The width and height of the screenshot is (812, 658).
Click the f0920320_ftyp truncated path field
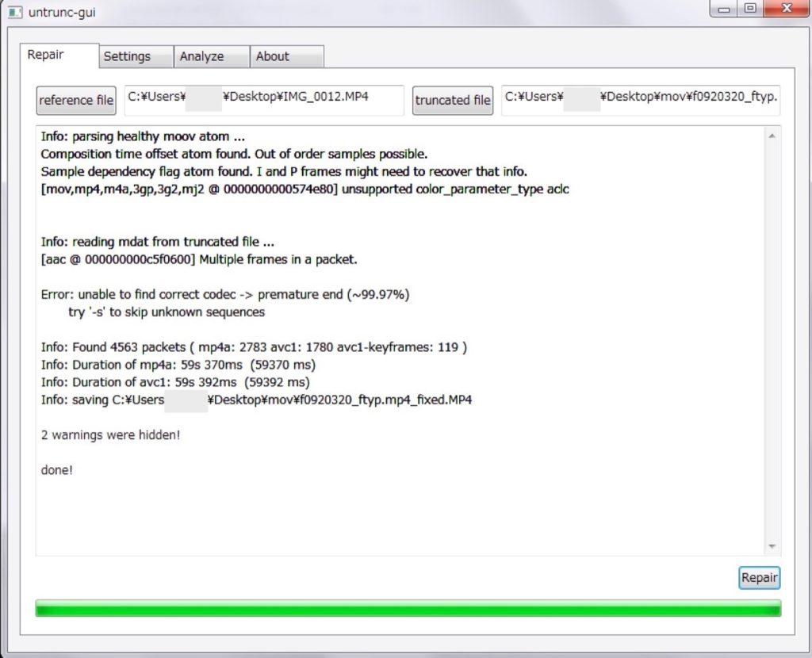pos(641,100)
